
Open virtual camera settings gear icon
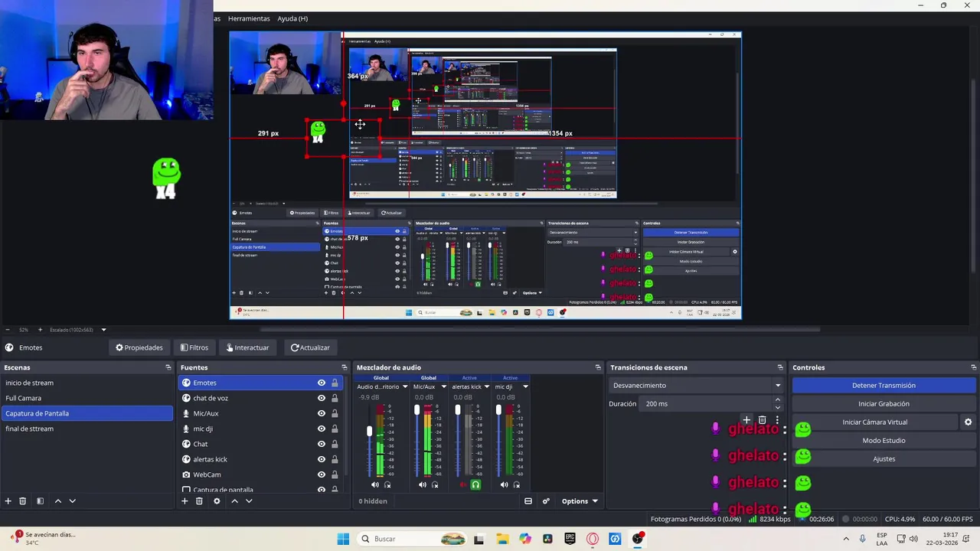[968, 422]
